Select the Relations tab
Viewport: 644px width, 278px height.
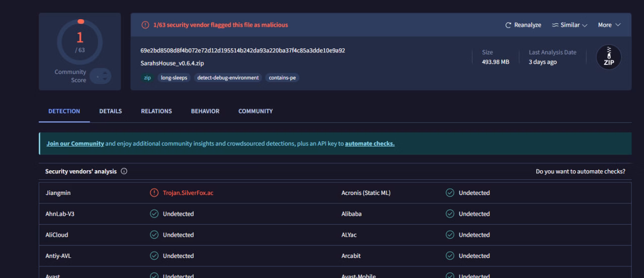coord(156,111)
